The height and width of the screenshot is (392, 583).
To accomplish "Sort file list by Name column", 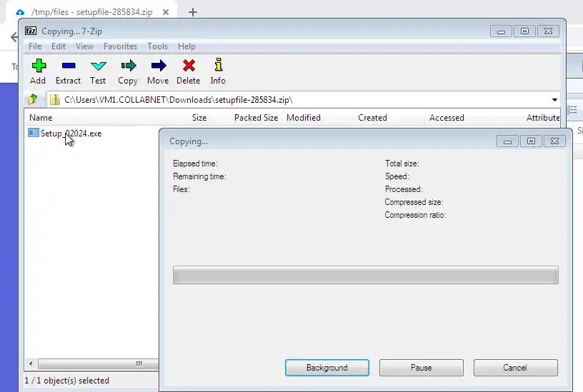I will tap(82, 118).
